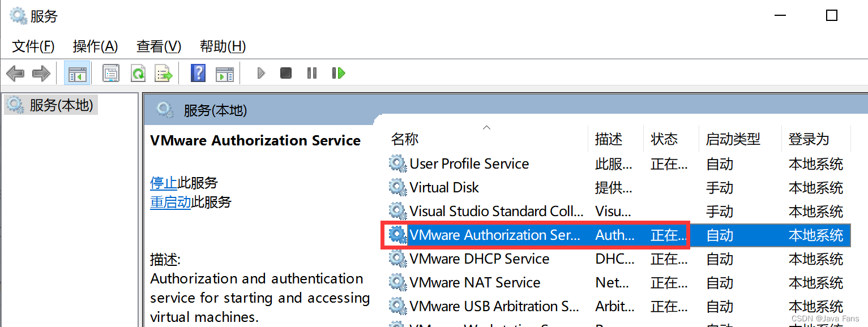The width and height of the screenshot is (868, 327).
Task: Select the VMware NAT Service row
Action: click(474, 282)
